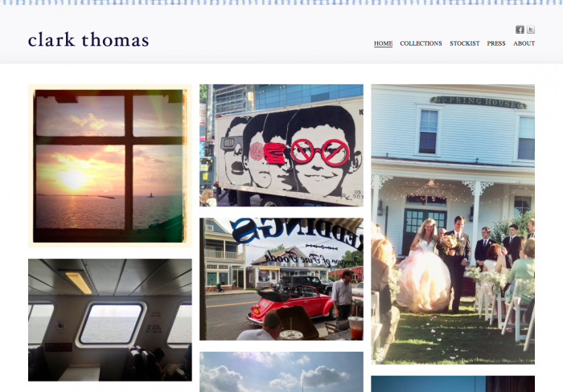
Task: Open the ferry cabin interior photo
Action: click(110, 320)
